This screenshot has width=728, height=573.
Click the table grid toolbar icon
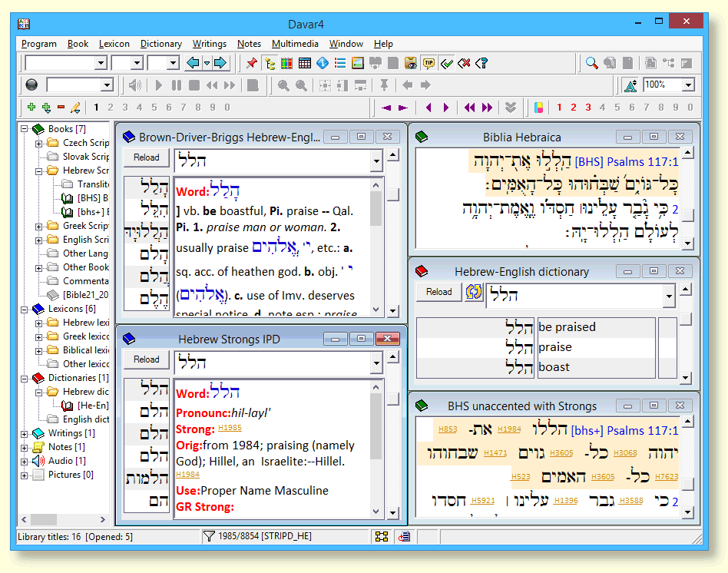coord(305,63)
